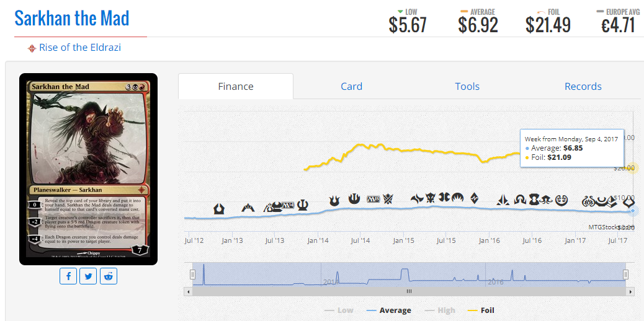Switch to the Records tab
This screenshot has height=321, width=644.
pos(583,86)
